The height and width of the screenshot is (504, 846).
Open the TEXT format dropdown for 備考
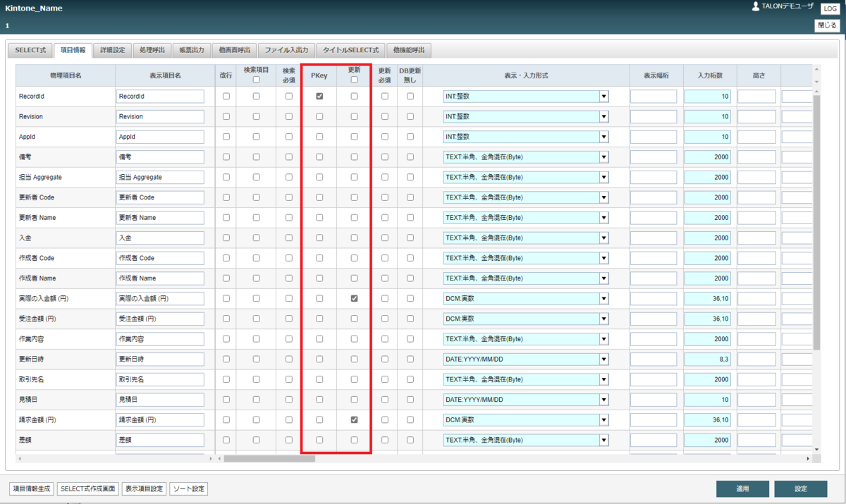pyautogui.click(x=604, y=157)
